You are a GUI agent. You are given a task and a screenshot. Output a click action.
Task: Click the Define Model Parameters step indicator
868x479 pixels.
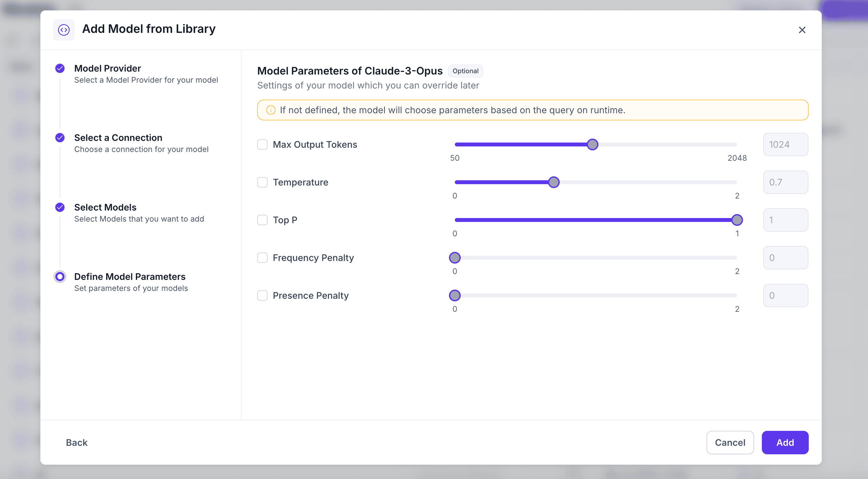click(x=60, y=277)
